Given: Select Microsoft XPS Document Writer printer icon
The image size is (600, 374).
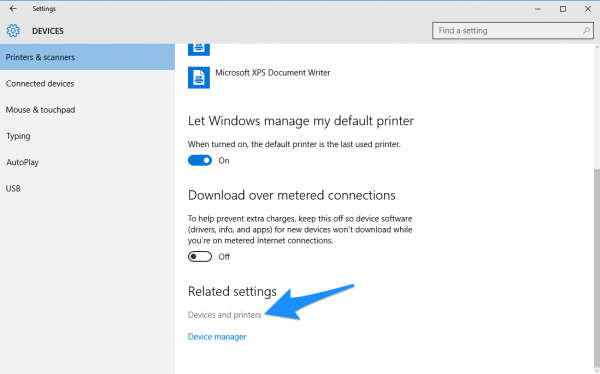Looking at the screenshot, I should click(x=199, y=78).
